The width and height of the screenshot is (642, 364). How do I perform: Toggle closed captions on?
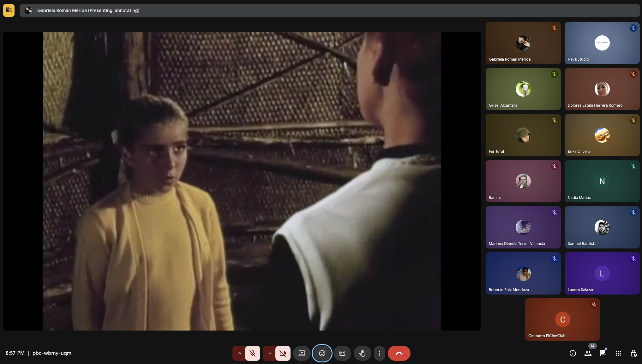[342, 353]
